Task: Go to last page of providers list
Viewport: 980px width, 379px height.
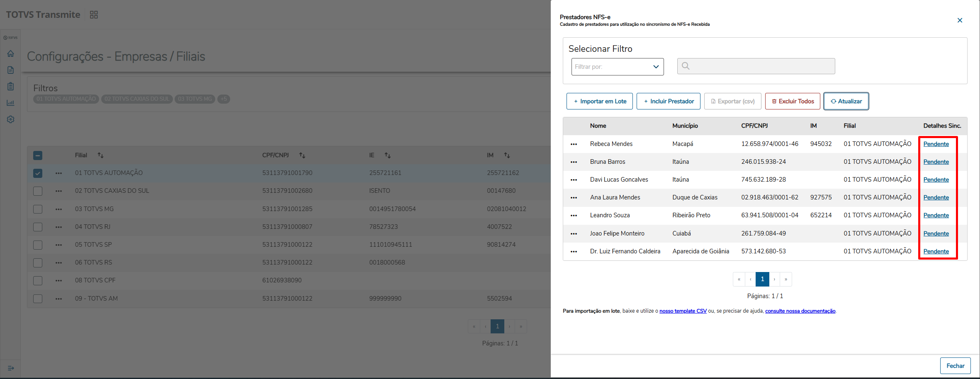Action: coord(786,279)
